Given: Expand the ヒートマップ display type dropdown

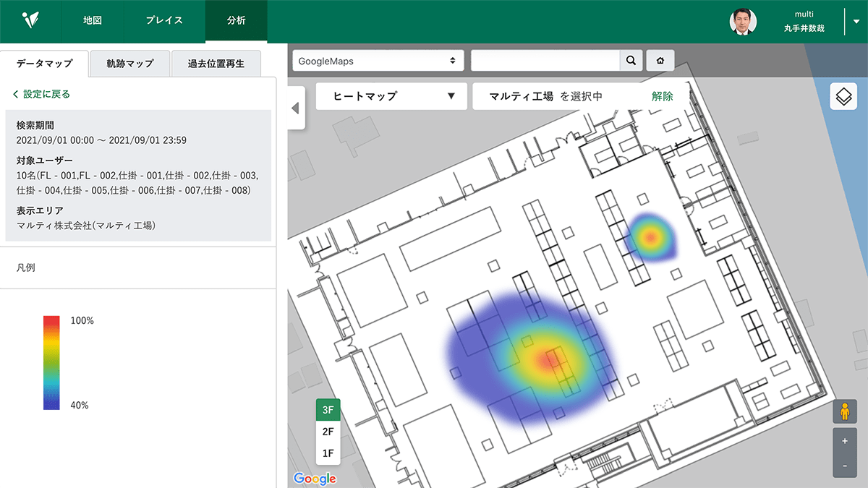Looking at the screenshot, I should (391, 96).
